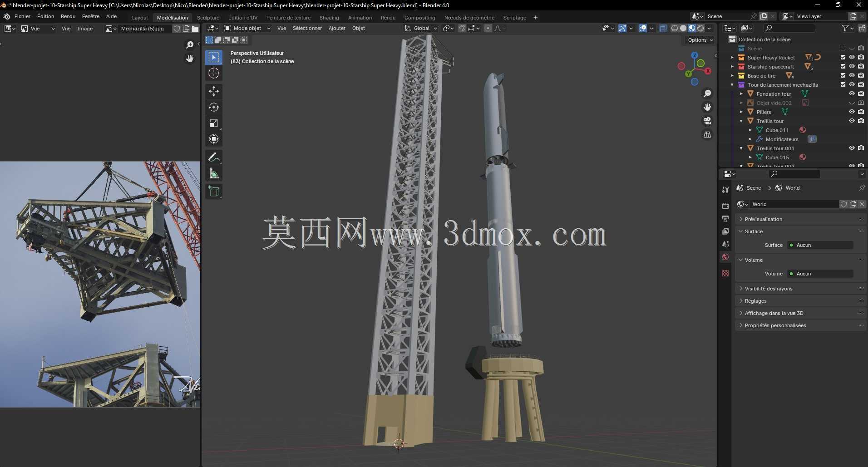This screenshot has height=467, width=868.
Task: Switch to wireframe viewport shading
Action: coord(675,28)
